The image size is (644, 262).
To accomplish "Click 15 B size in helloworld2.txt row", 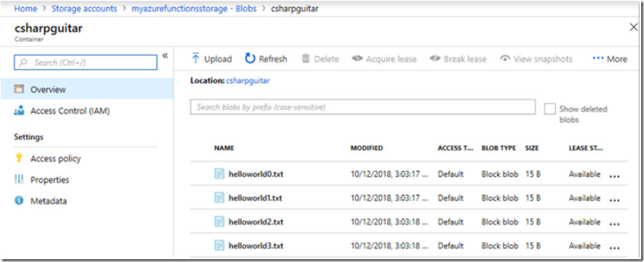I will [x=533, y=222].
